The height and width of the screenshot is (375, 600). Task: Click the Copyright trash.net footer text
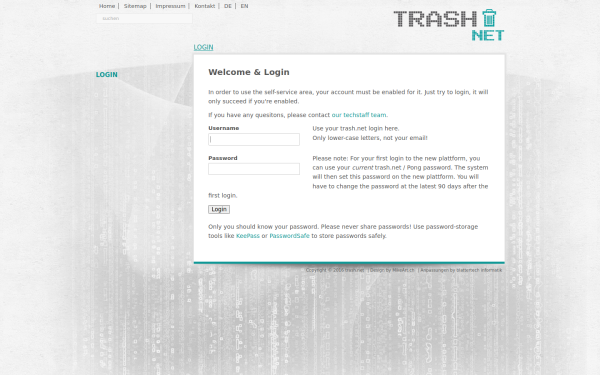(335, 270)
